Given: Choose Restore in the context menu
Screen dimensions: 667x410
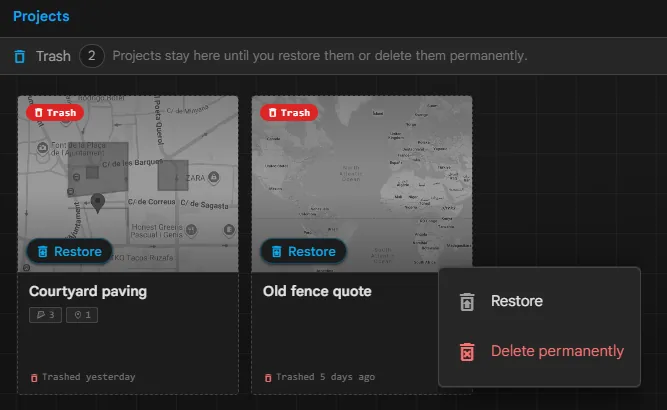Looking at the screenshot, I should point(539,301).
